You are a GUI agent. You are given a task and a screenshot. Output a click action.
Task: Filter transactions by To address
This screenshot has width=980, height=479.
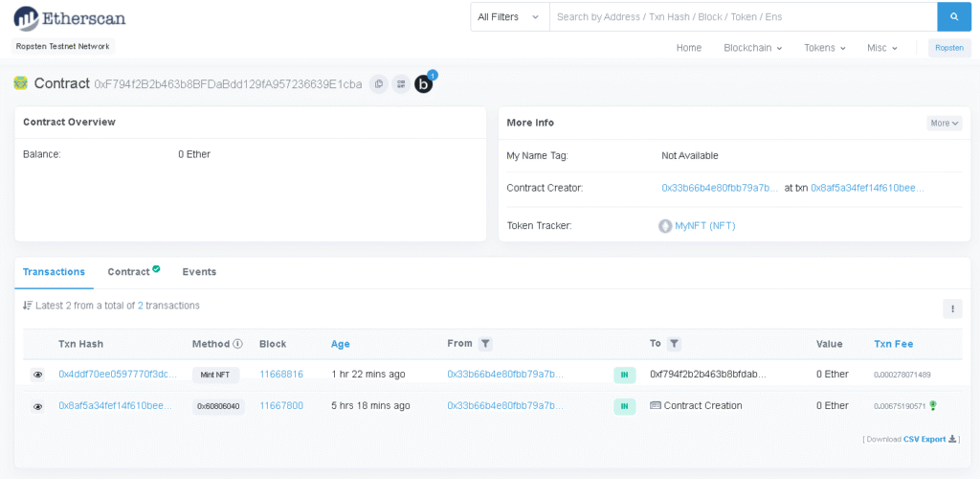674,343
